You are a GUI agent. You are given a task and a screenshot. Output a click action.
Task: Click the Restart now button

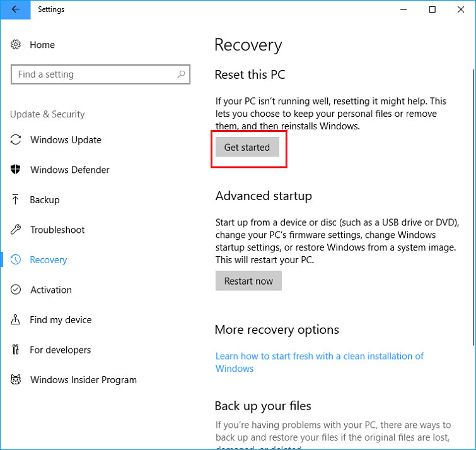click(x=248, y=281)
